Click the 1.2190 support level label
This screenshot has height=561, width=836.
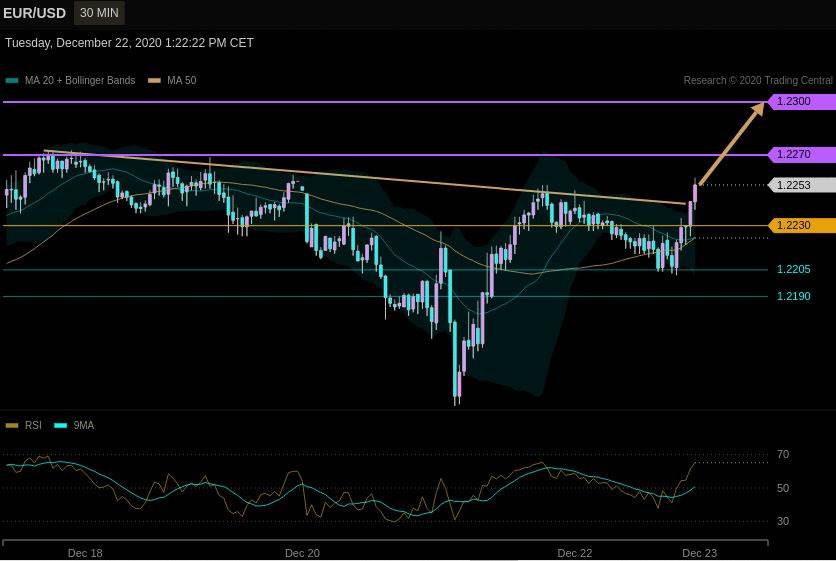pos(793,296)
